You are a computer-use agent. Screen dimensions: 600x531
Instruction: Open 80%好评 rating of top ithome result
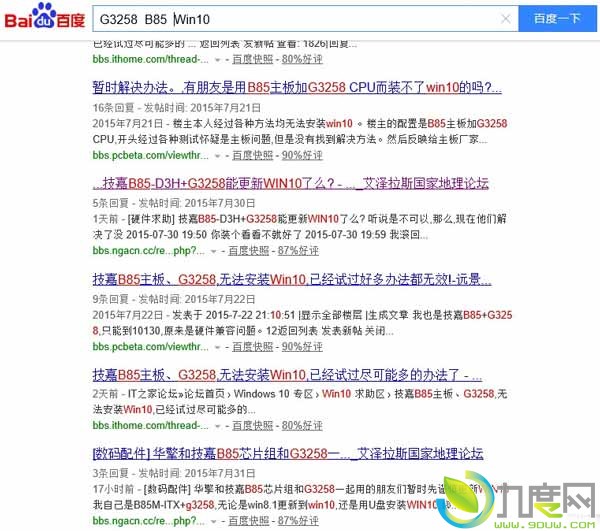point(302,59)
